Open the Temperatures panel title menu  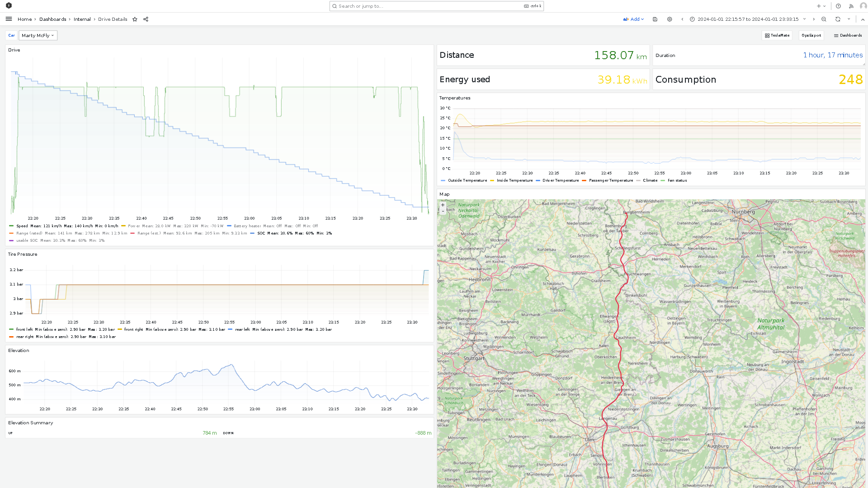pos(455,98)
